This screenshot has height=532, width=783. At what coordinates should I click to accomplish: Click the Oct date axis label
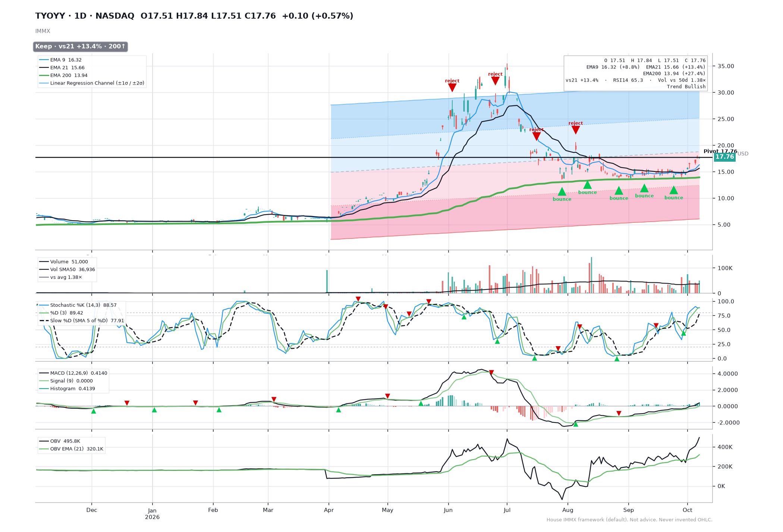[x=687, y=510]
